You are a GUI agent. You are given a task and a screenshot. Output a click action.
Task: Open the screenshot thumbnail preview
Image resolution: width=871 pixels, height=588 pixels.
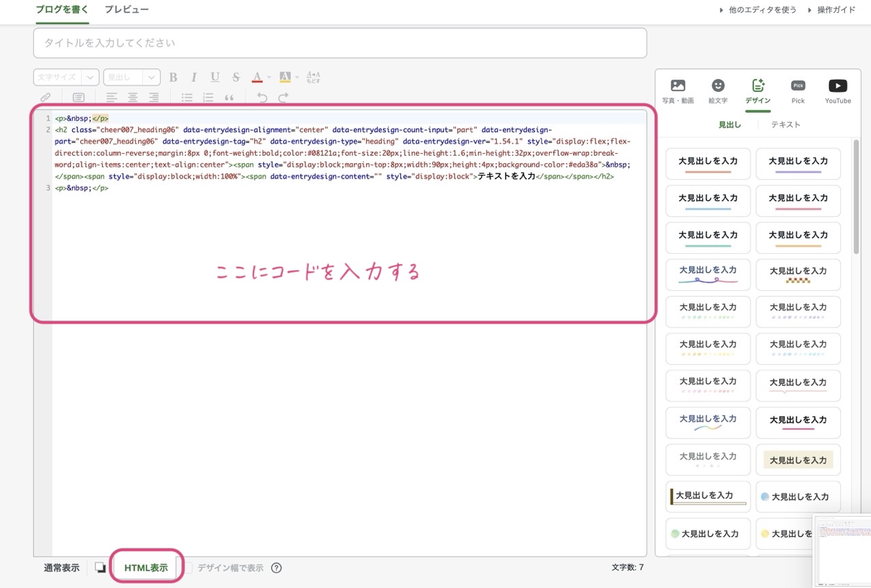coord(842,551)
